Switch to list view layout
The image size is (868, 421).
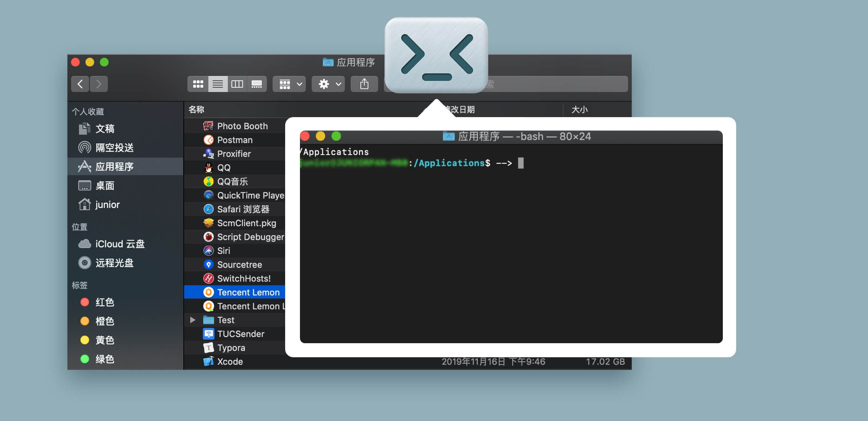click(218, 84)
